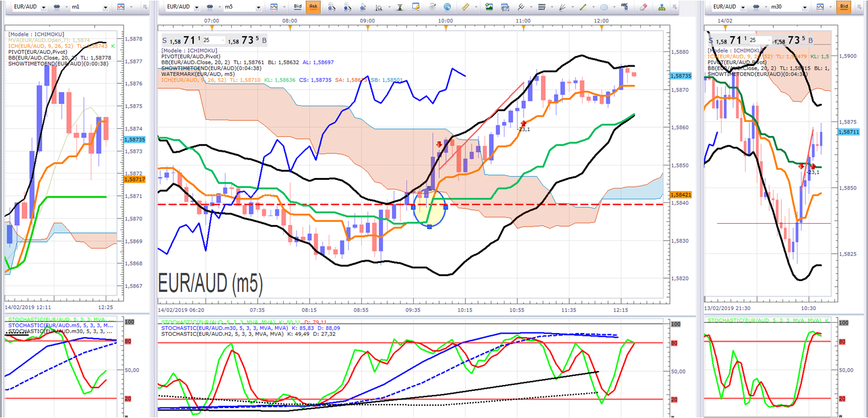Click the greyed refresh-arrow icon in the m5 toolbar
The height and width of the screenshot is (418, 868).
432,7
